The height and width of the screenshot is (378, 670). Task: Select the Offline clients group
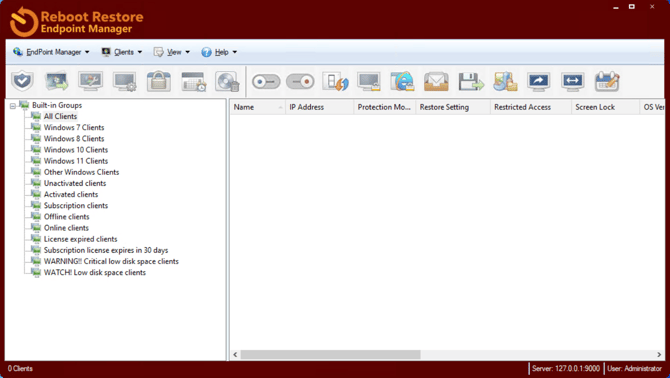[66, 217]
